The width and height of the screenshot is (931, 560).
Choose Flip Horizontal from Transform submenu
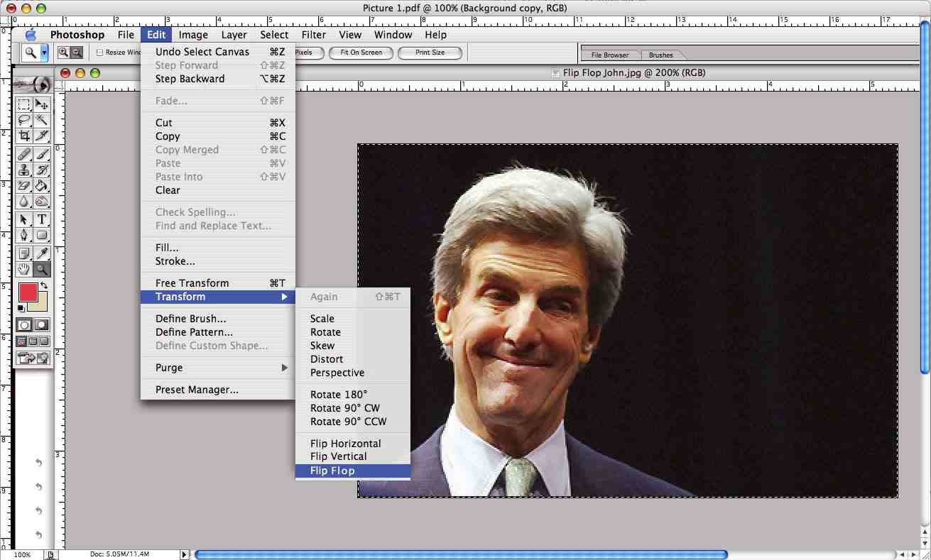[x=353, y=444]
